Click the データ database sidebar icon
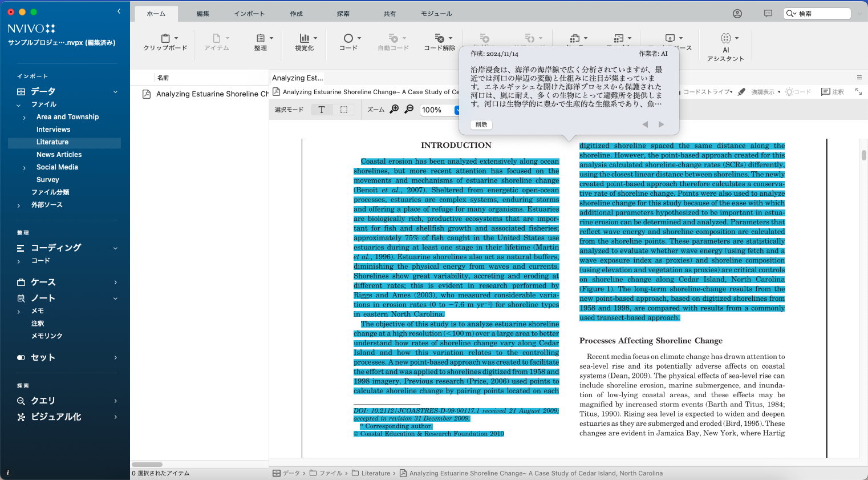Viewport: 868px width, 480px height. pyautogui.click(x=21, y=91)
